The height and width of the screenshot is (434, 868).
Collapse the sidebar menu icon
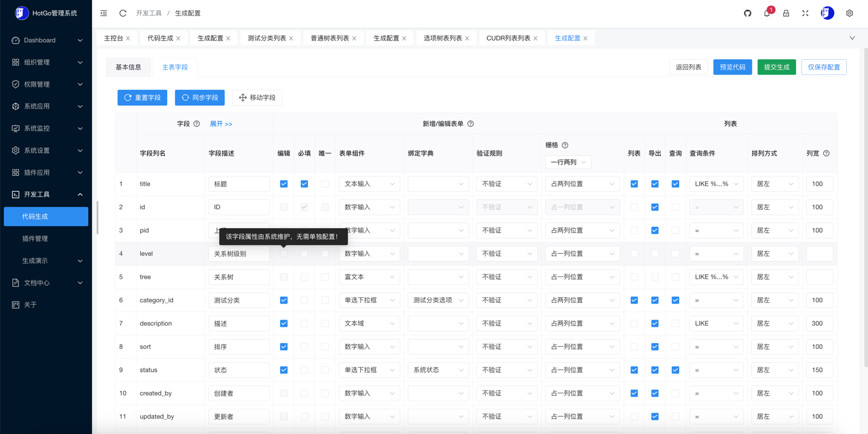104,13
